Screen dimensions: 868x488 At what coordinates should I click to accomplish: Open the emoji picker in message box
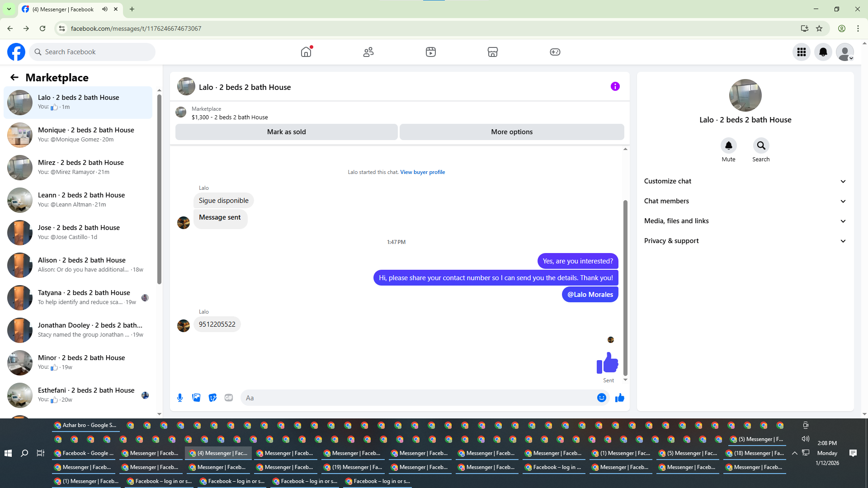[601, 398]
